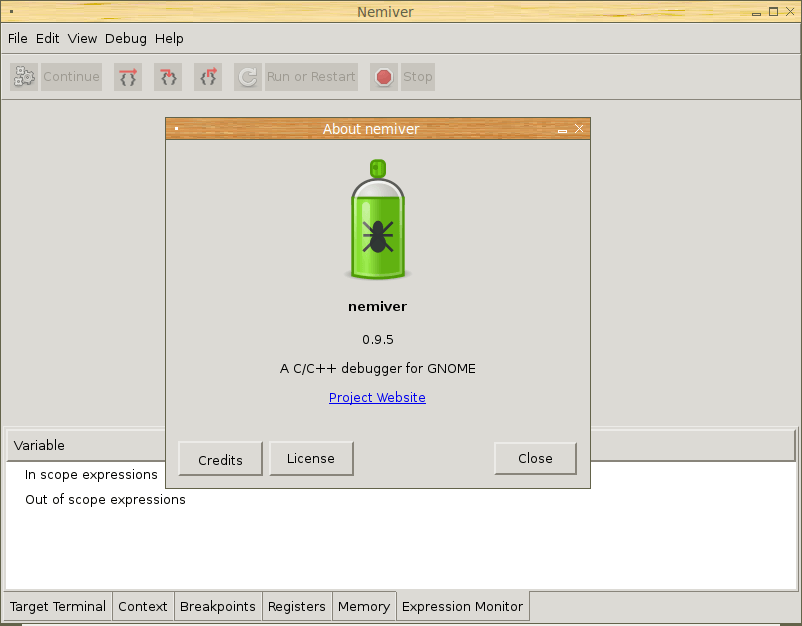Open the Edit menu
This screenshot has height=626, width=802.
point(48,38)
